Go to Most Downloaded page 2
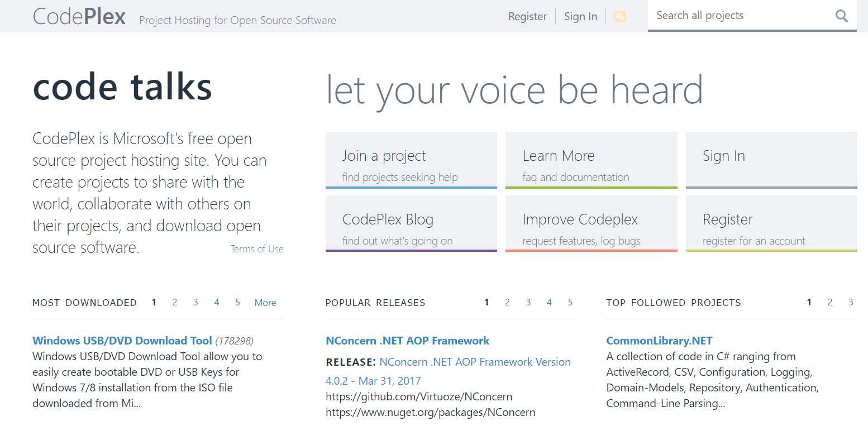The width and height of the screenshot is (868, 426). pos(175,302)
